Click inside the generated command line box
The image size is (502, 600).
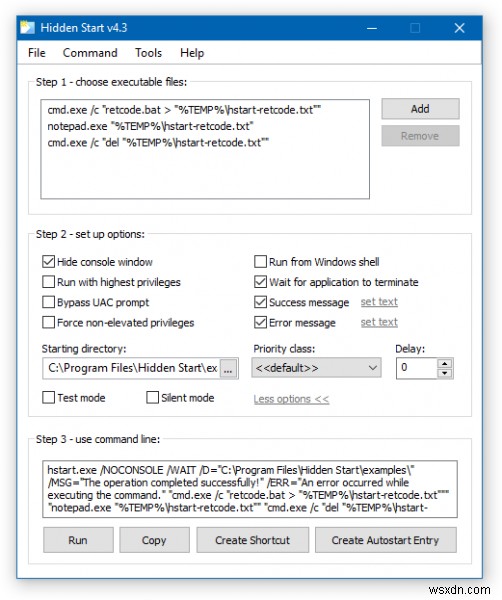click(250, 489)
